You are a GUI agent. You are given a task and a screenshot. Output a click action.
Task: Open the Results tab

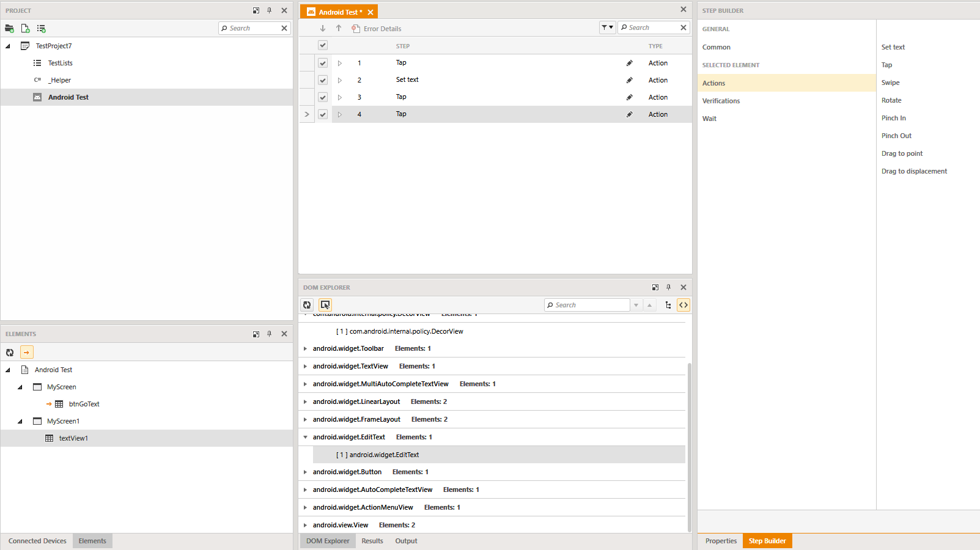click(372, 541)
